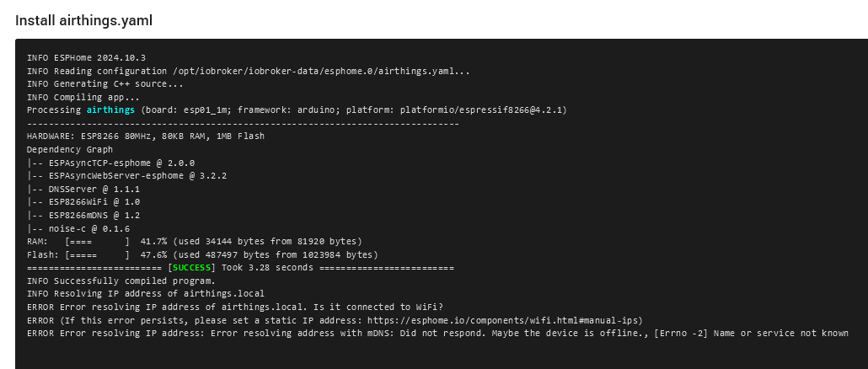Click the "Is it connected to WiFi?" error line
Viewport: 868px width, 369px height.
pyautogui.click(x=234, y=307)
